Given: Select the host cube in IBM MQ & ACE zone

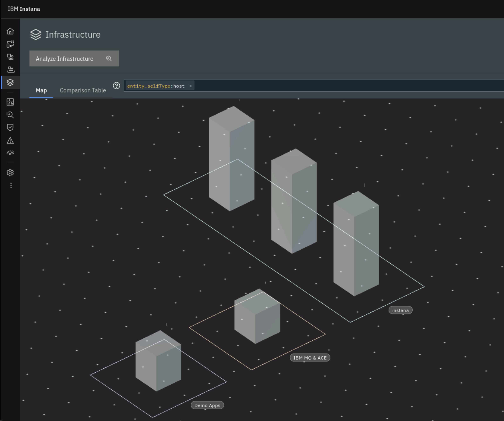Looking at the screenshot, I should point(257,316).
